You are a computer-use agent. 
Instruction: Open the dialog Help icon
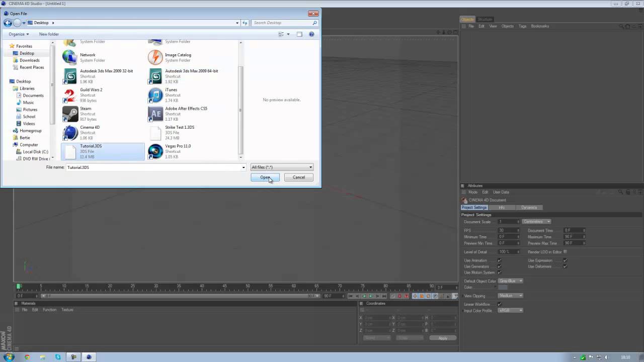coord(311,34)
